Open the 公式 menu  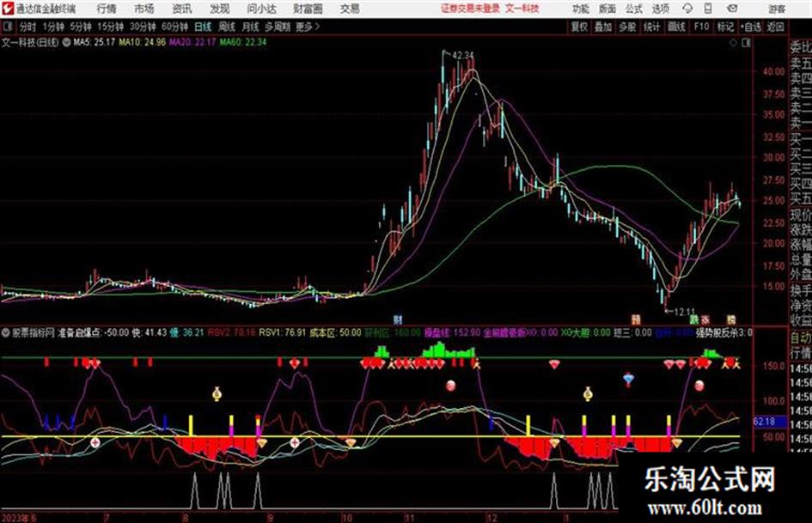click(633, 9)
